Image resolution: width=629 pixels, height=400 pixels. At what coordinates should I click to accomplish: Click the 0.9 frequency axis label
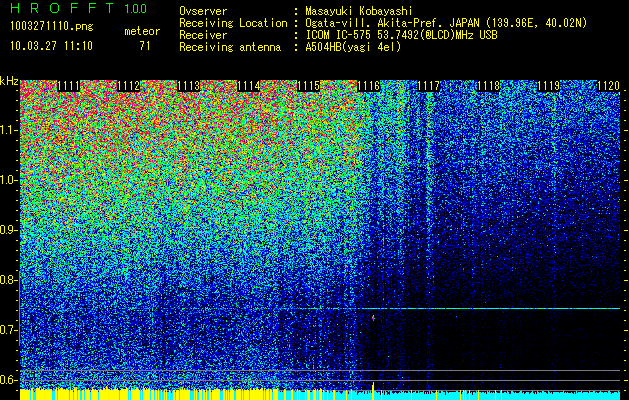(9, 230)
